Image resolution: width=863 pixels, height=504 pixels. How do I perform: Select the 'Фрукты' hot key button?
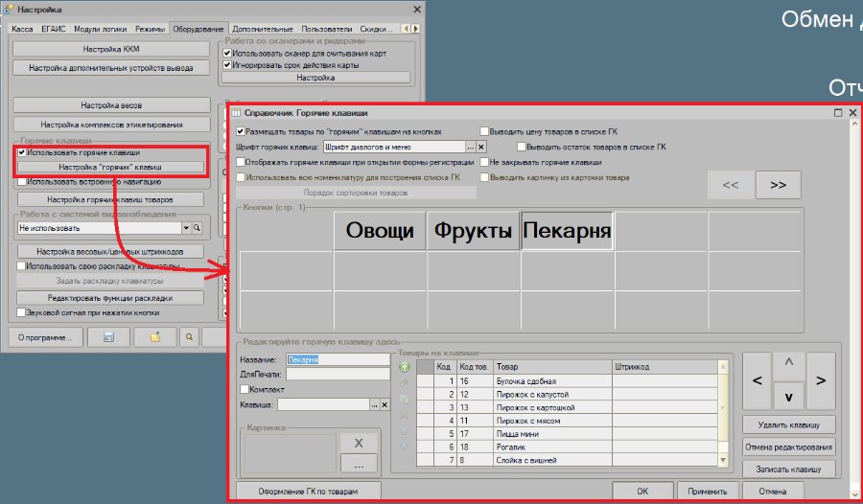tap(474, 231)
